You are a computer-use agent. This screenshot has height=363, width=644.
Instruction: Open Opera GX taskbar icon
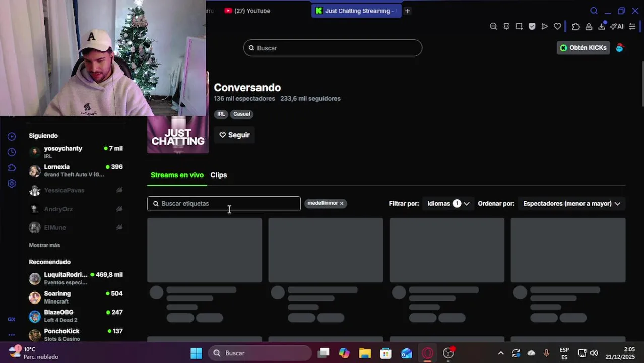click(427, 353)
